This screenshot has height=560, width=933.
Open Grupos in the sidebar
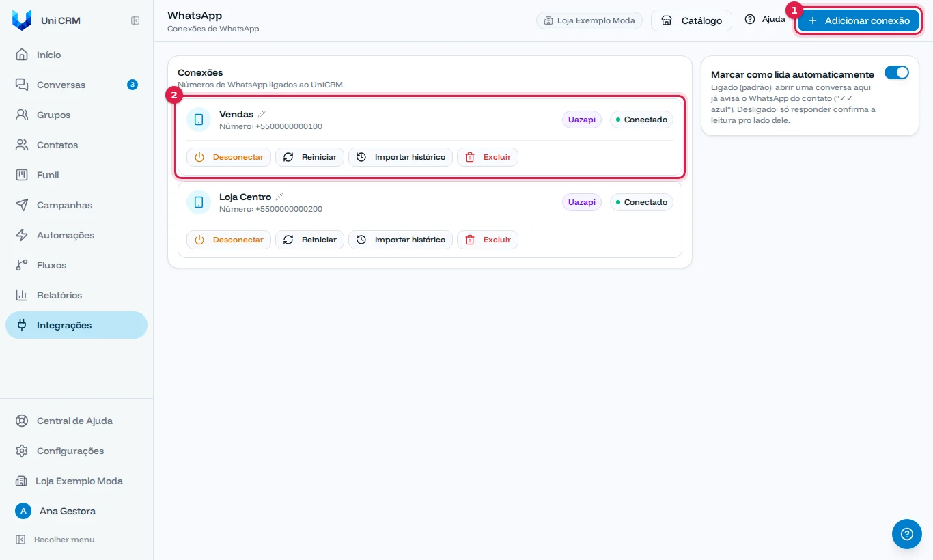click(x=76, y=115)
